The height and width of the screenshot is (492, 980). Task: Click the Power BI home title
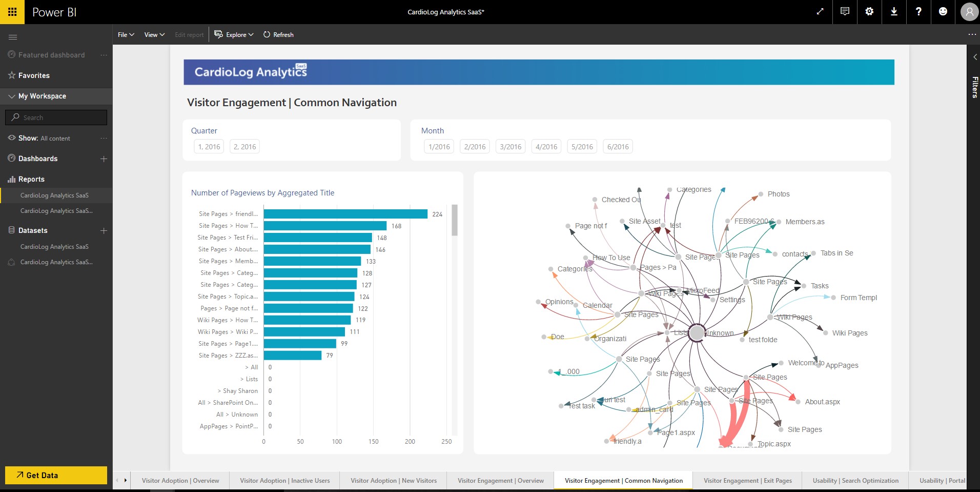coord(54,12)
